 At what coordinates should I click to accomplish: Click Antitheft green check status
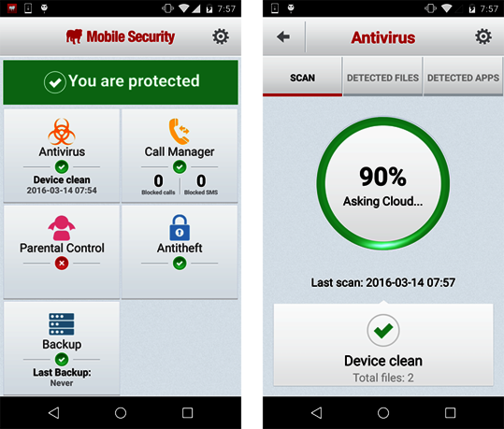click(180, 264)
